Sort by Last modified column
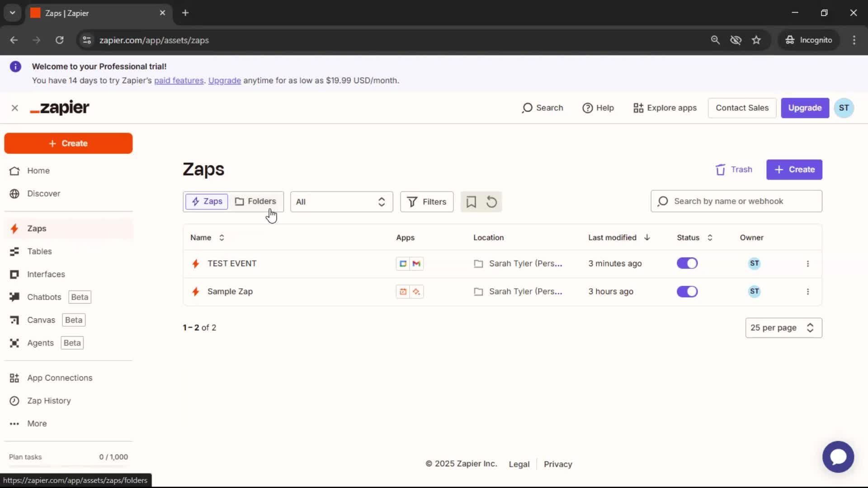 point(619,238)
